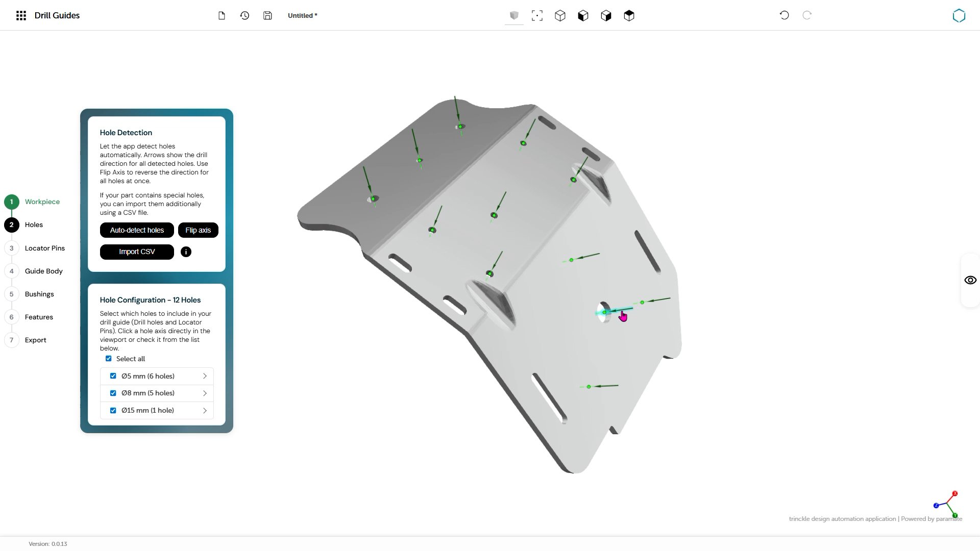
Task: Click the Flip axis button
Action: coord(198,230)
